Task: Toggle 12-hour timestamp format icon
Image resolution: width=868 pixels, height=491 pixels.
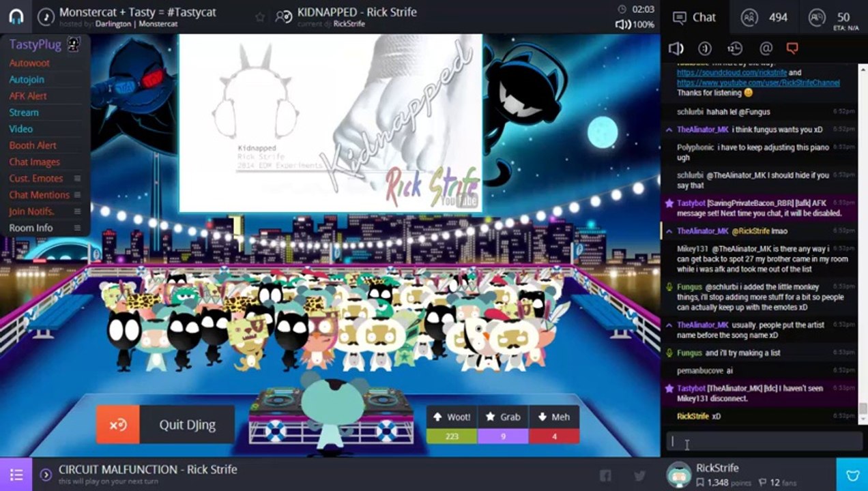Action: point(735,48)
